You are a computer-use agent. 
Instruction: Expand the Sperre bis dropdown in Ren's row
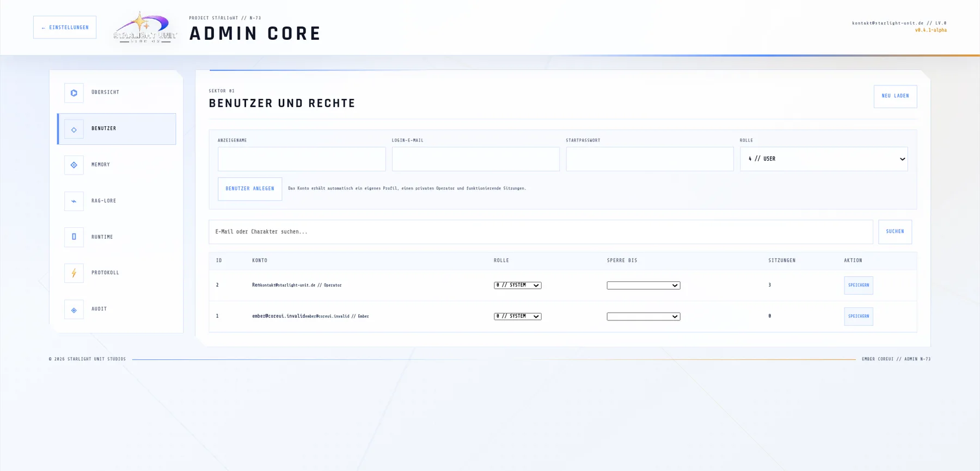644,286
